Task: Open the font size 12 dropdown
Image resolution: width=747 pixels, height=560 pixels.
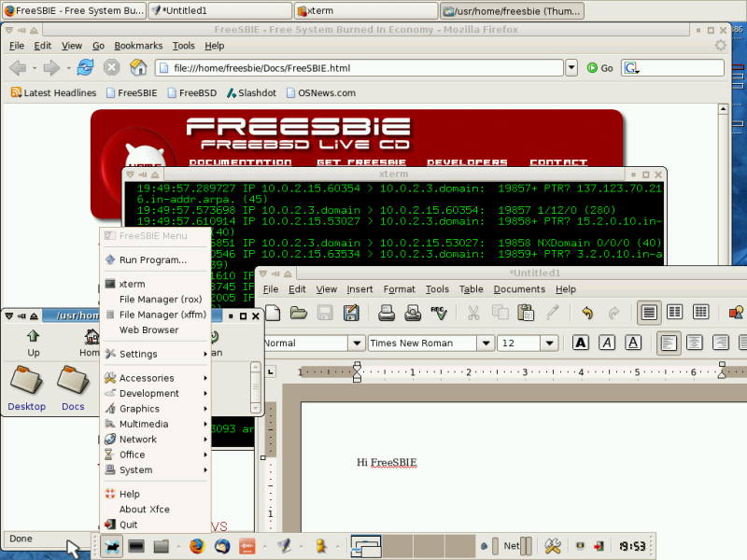Action: [549, 343]
